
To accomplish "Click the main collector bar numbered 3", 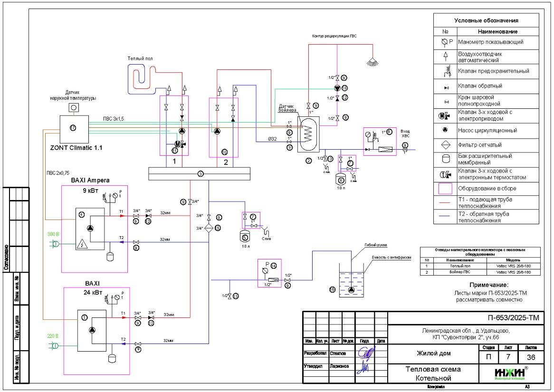I will coord(200,174).
